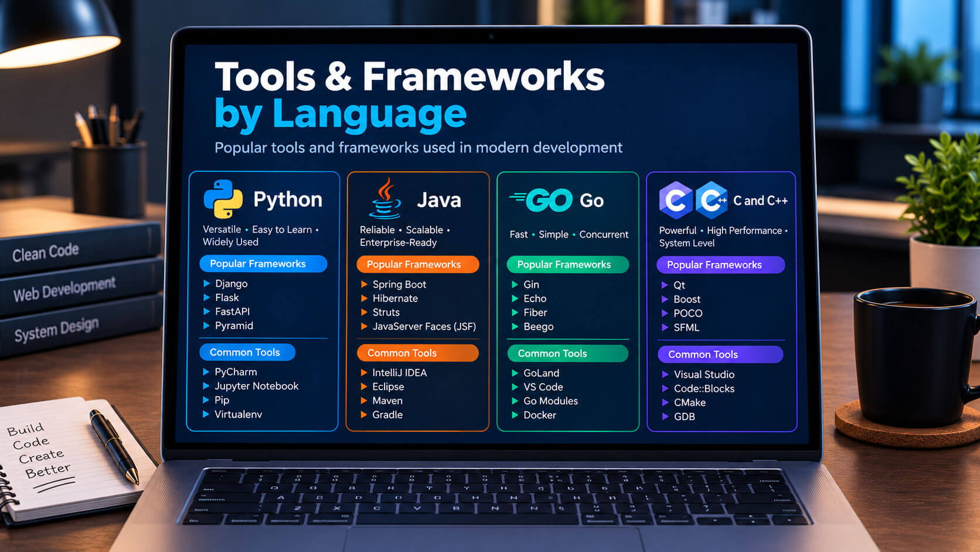Open the orange Common Tools pill under Java

(x=418, y=353)
